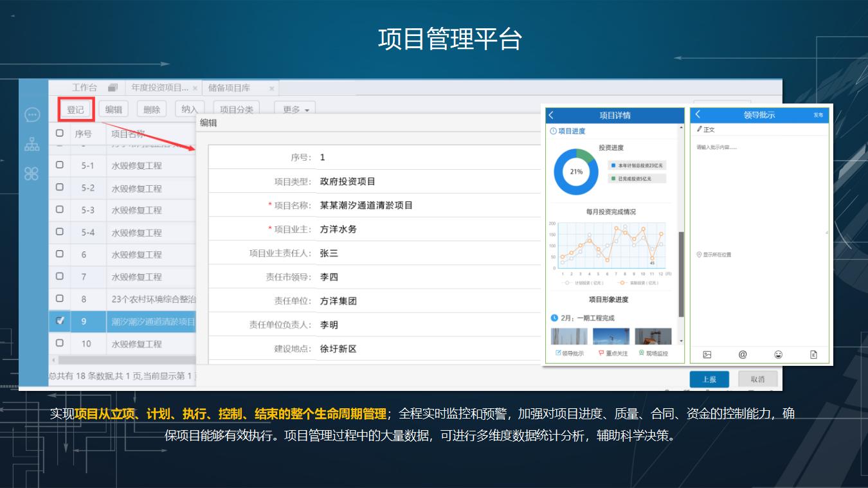Click the @ mention icon

pos(743,354)
